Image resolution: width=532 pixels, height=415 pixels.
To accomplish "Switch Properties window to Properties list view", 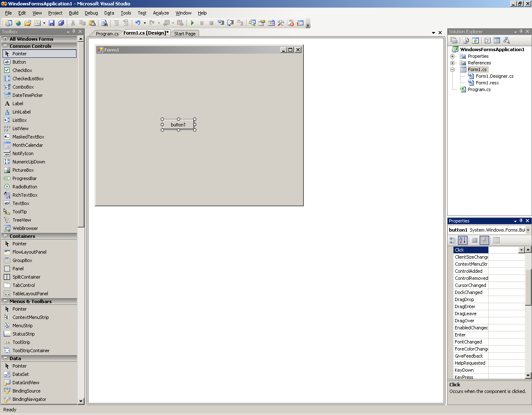I will (475, 240).
